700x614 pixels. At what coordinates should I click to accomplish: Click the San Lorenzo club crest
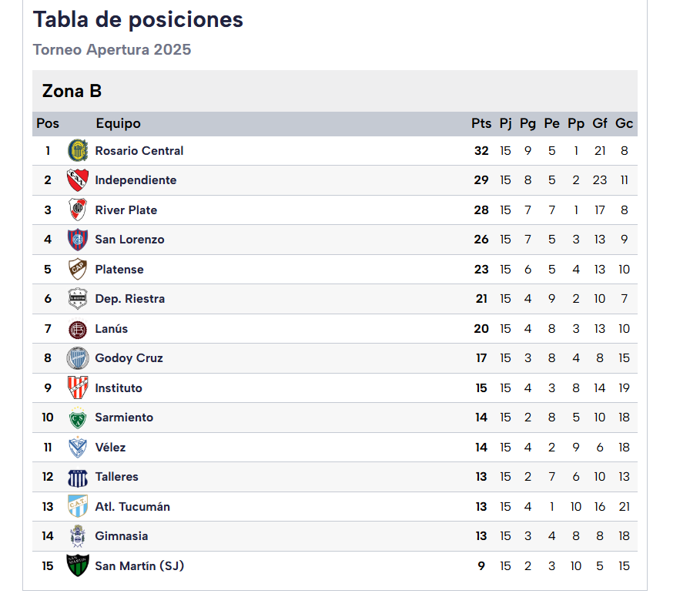coord(78,240)
